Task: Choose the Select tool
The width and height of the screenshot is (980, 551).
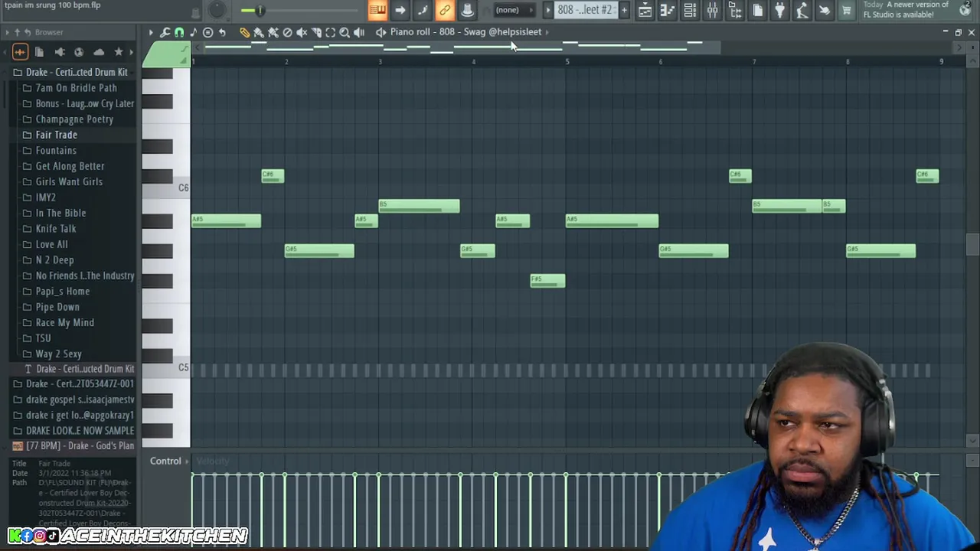Action: pos(330,32)
